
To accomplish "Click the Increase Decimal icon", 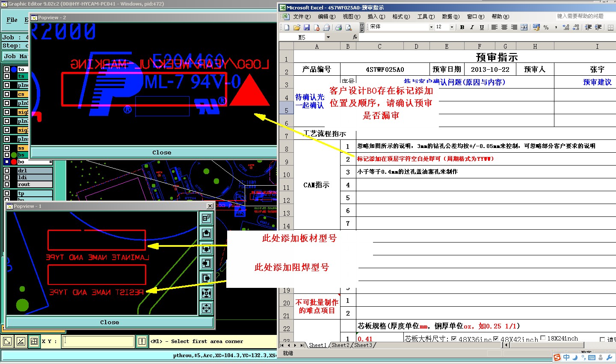I will (x=566, y=27).
